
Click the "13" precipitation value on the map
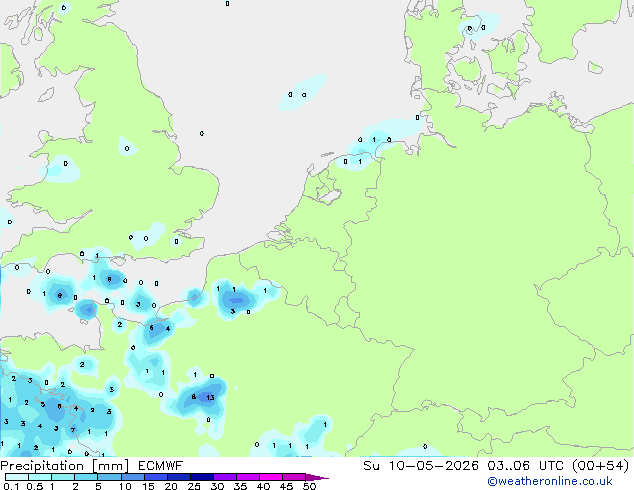[x=210, y=397]
